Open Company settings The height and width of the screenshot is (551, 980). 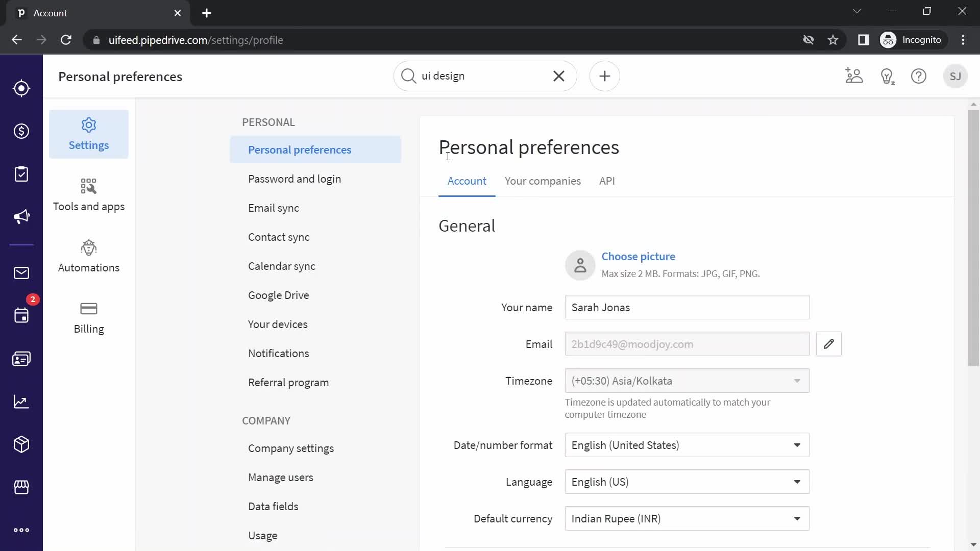(315, 448)
